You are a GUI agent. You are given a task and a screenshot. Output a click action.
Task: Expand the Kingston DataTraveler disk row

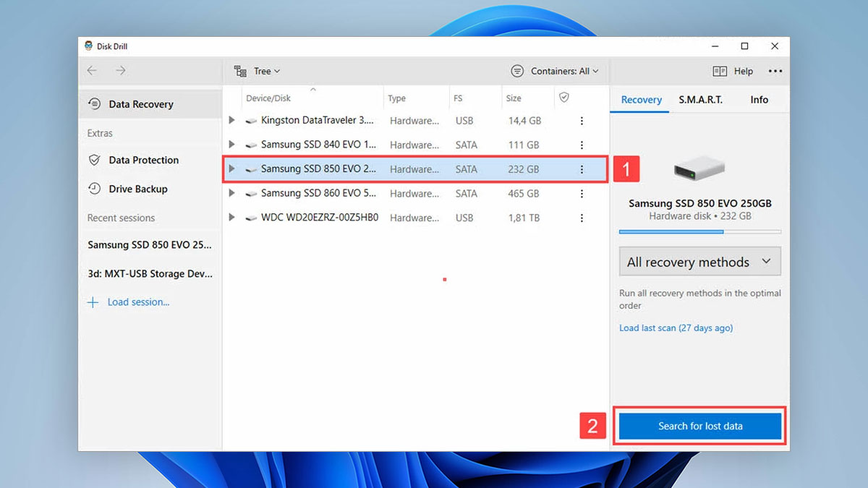(231, 121)
